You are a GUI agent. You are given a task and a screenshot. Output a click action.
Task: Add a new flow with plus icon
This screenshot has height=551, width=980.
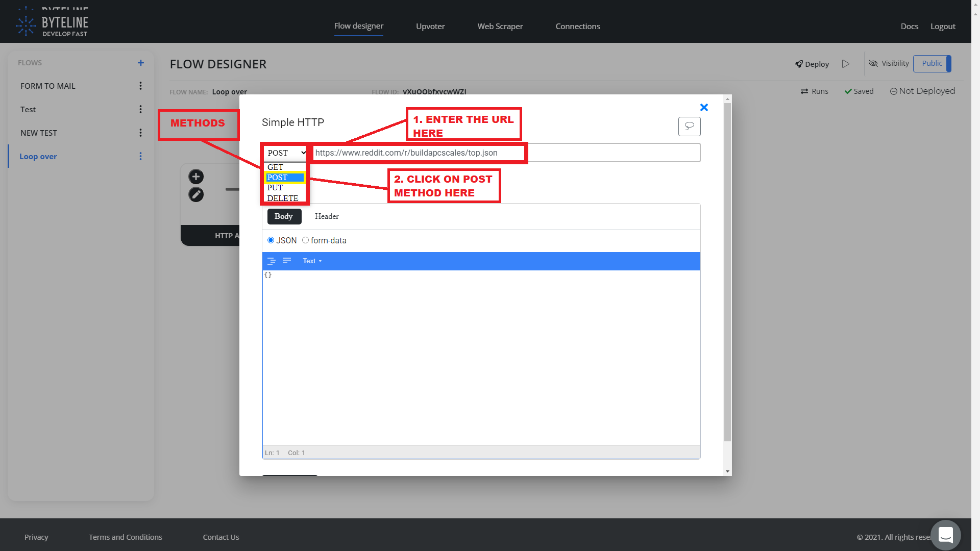141,63
